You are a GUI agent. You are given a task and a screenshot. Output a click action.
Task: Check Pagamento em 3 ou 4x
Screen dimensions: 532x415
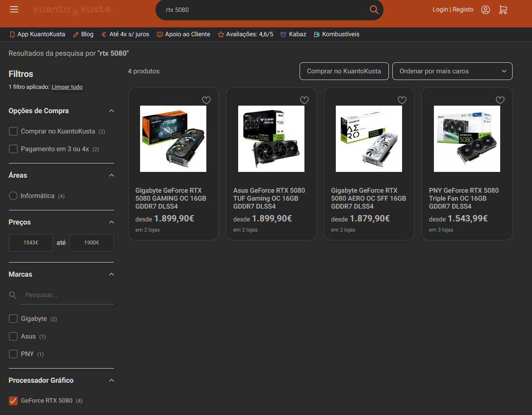pos(13,149)
